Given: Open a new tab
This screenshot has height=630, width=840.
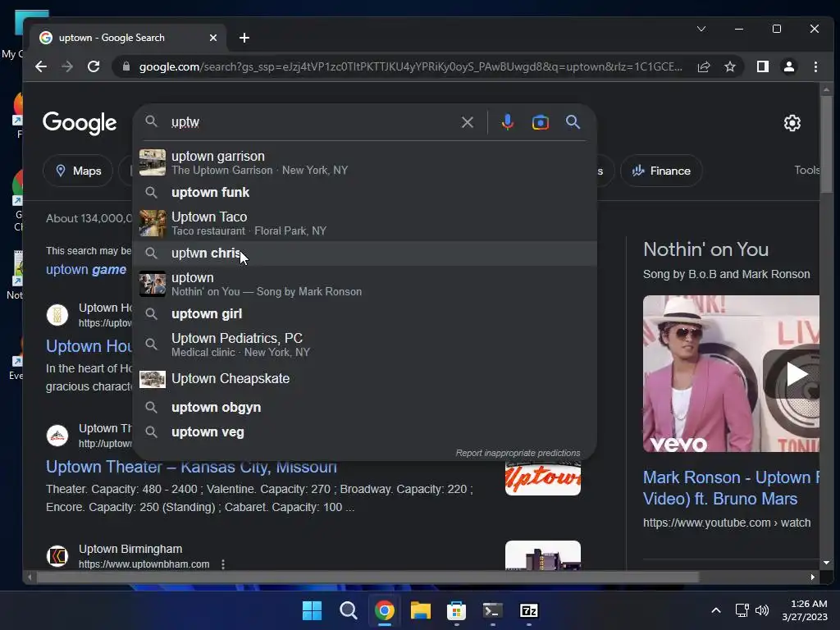Looking at the screenshot, I should point(244,38).
